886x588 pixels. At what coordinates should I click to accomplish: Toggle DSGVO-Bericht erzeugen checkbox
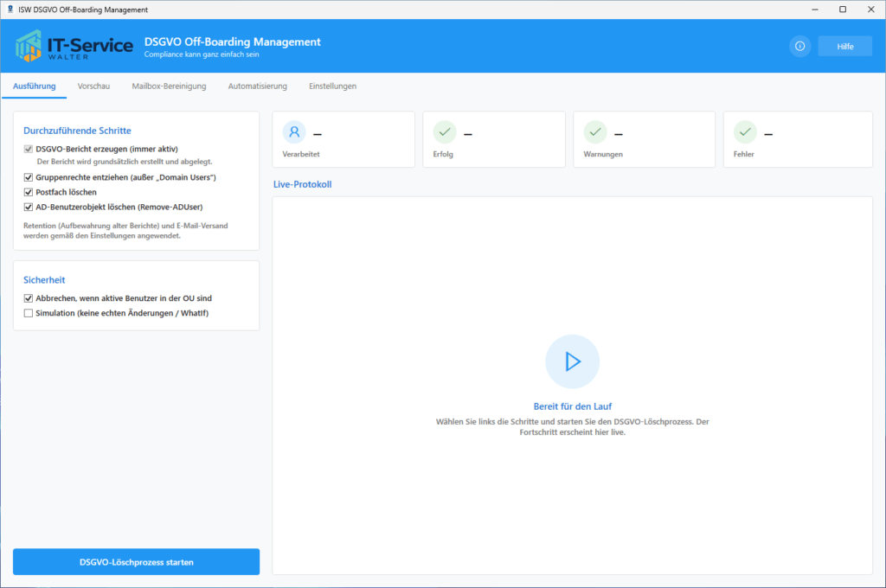(29, 149)
